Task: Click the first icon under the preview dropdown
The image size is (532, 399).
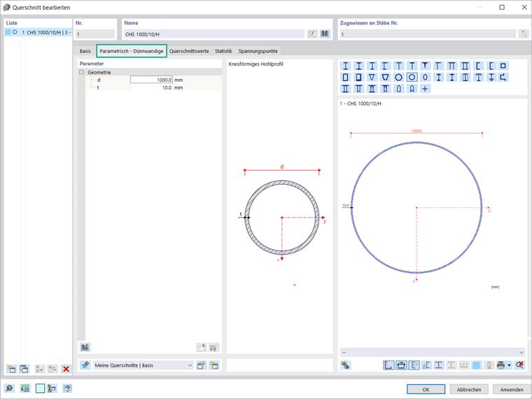Action: (345, 365)
